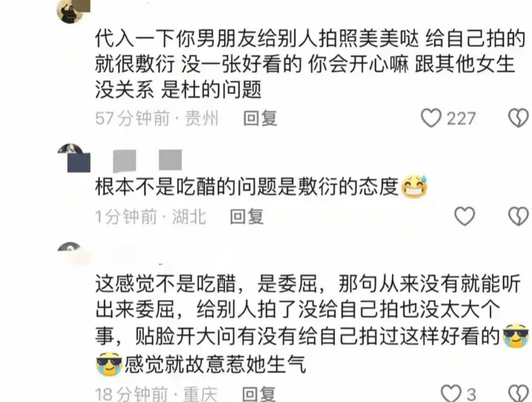Open first commenter's profile avatar
The width and height of the screenshot is (532, 402).
[x=73, y=11]
